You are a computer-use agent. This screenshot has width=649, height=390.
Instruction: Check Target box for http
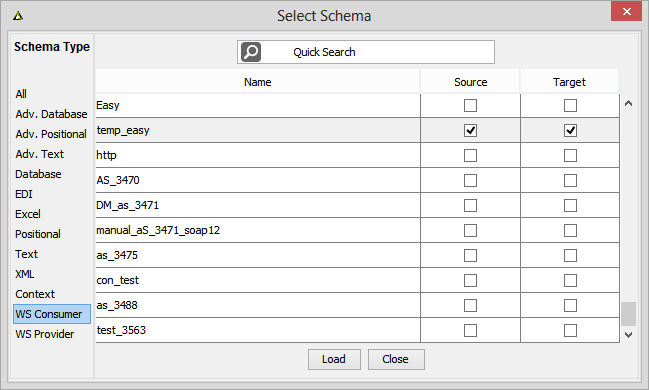(x=570, y=156)
